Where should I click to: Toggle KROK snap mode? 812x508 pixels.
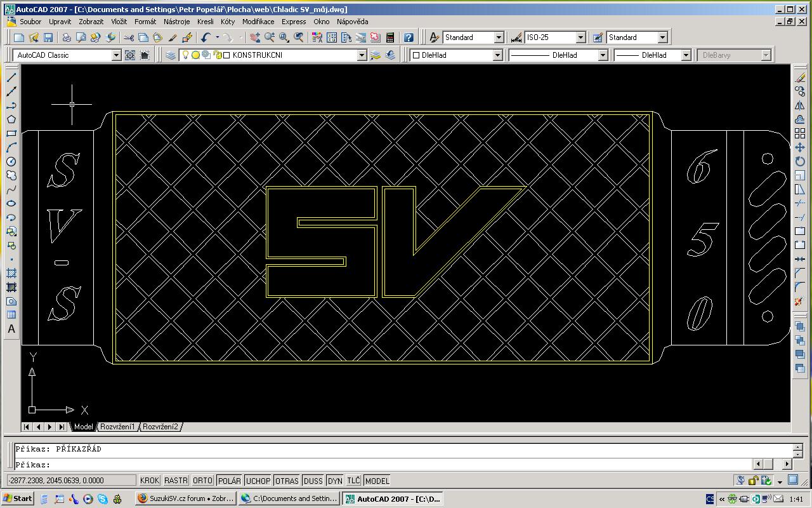point(150,481)
